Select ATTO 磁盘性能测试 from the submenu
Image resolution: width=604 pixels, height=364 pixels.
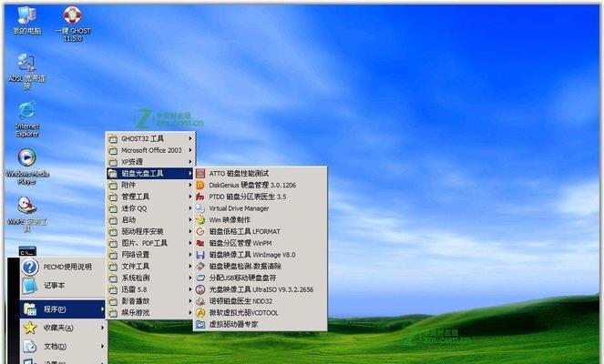tap(240, 173)
